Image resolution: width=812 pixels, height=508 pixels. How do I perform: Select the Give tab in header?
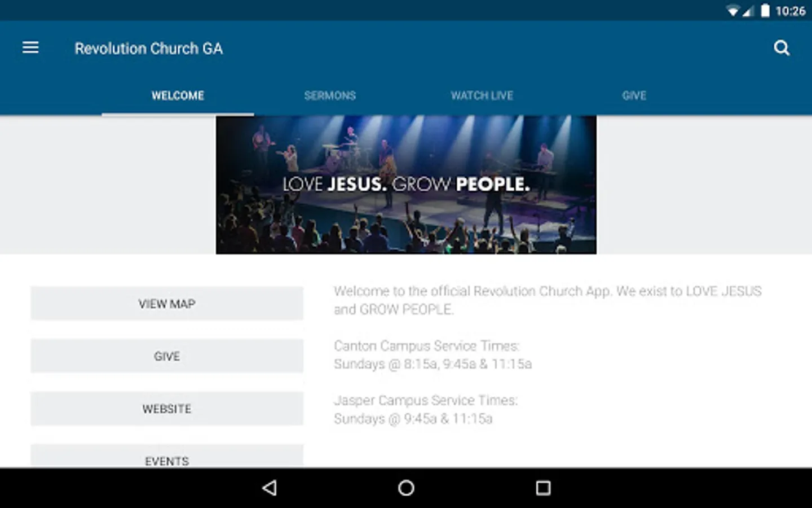pyautogui.click(x=634, y=95)
